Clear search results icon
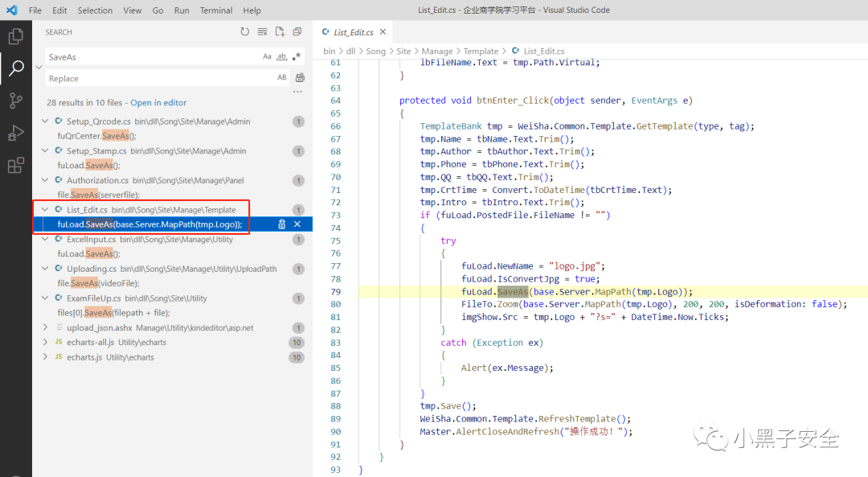This screenshot has width=868, height=477. click(x=262, y=32)
